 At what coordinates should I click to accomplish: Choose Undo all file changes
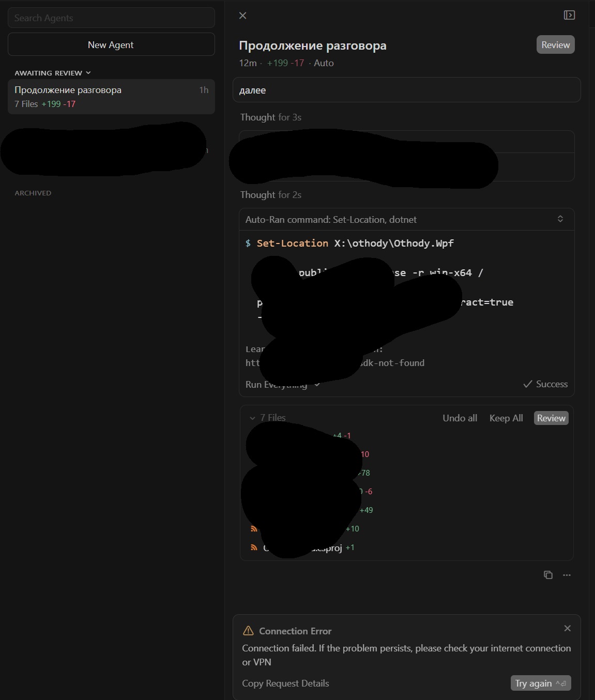coord(460,418)
